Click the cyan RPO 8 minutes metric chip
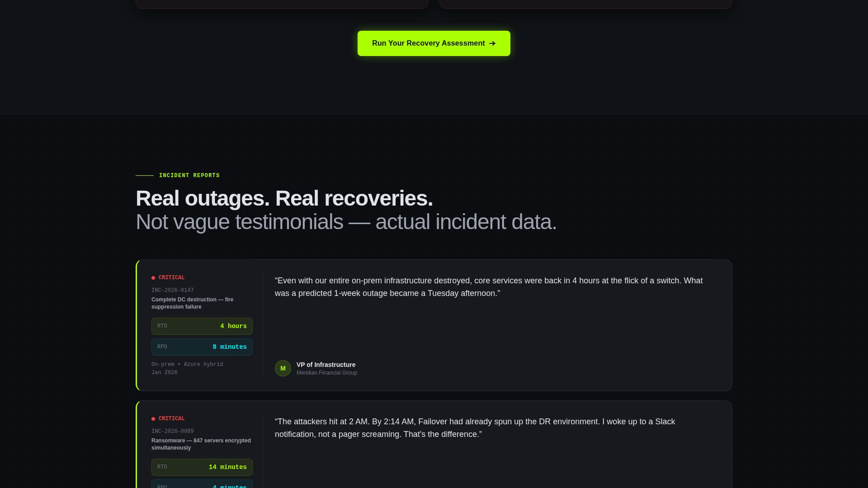Screen dimensions: 868x488 click(202, 347)
